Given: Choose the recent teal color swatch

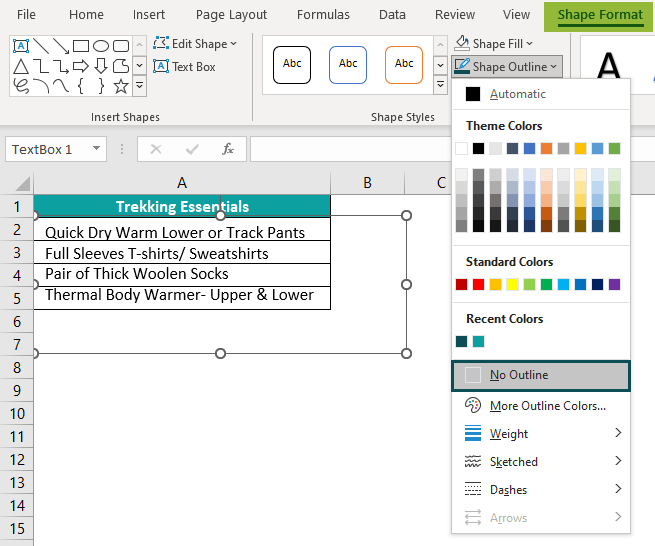Looking at the screenshot, I should click(478, 341).
